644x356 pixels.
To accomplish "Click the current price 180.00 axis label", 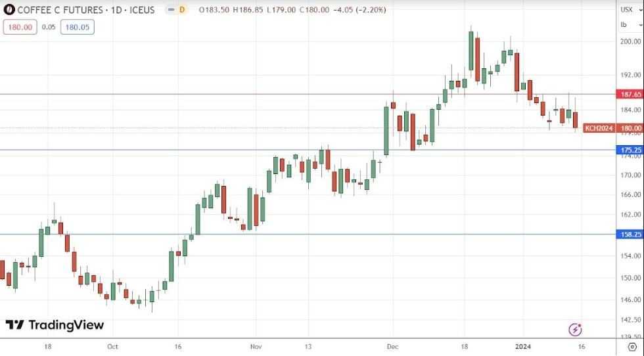I will (630, 128).
